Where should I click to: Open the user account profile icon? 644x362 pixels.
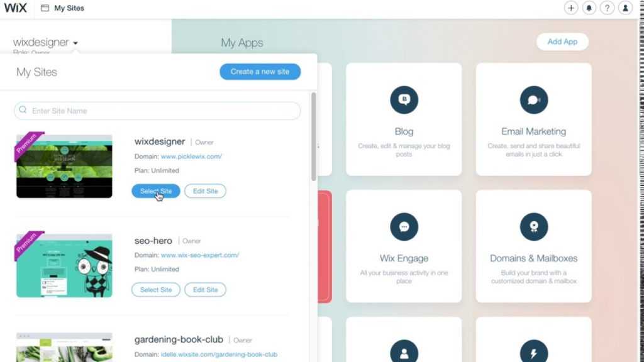coord(625,8)
